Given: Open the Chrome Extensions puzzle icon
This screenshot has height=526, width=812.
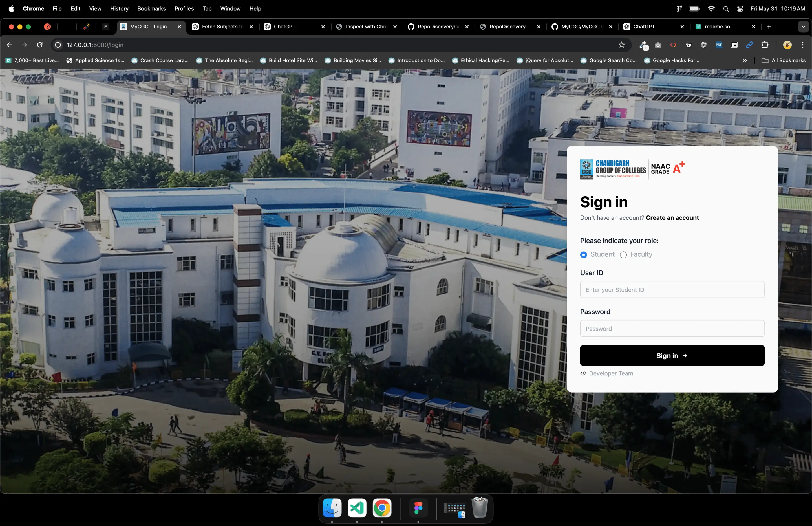Looking at the screenshot, I should (x=765, y=45).
